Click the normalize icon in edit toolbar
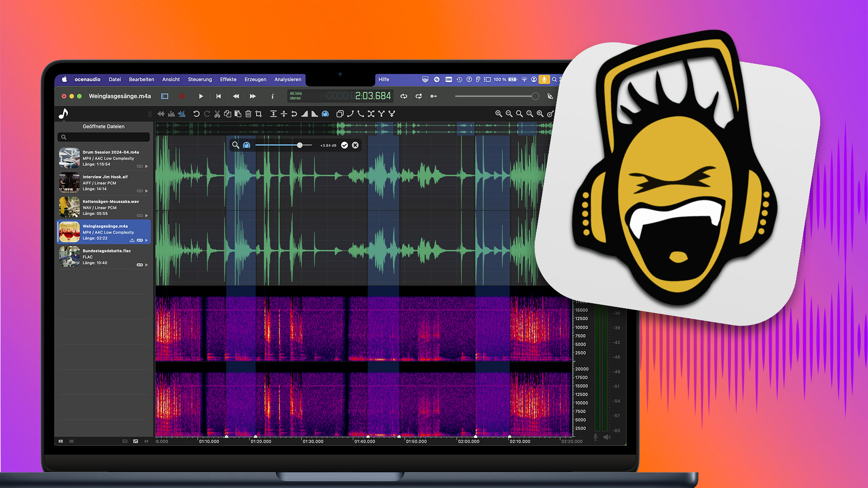Viewport: 868px width, 488px height. [x=274, y=114]
